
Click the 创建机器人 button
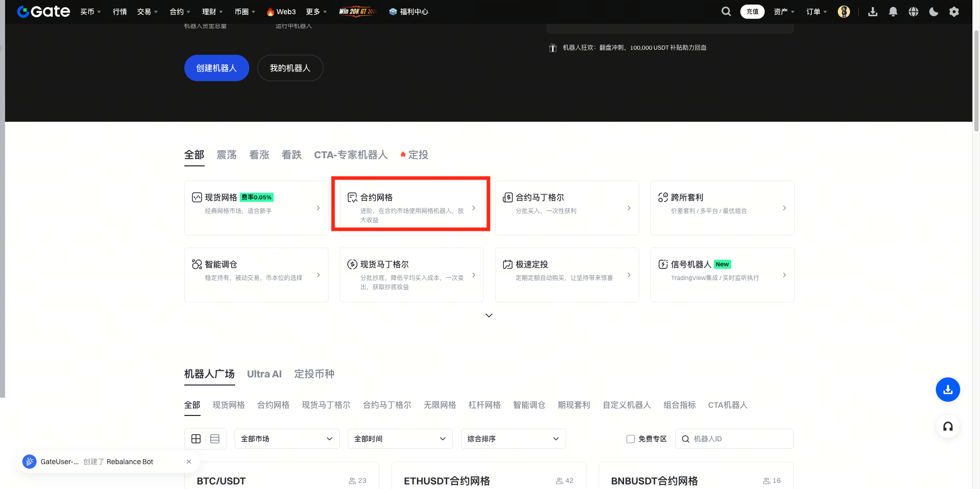click(x=216, y=68)
